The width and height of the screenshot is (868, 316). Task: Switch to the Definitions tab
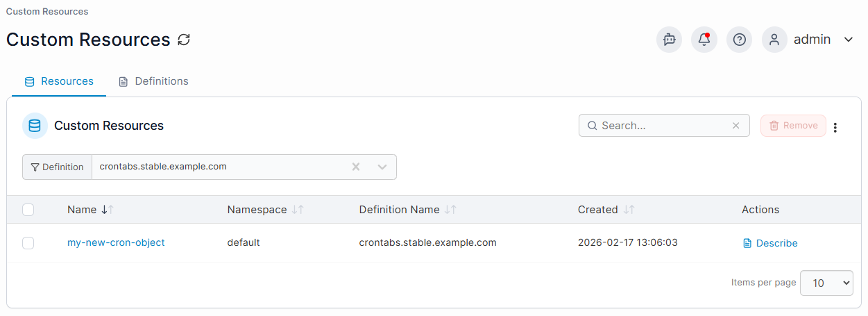153,81
